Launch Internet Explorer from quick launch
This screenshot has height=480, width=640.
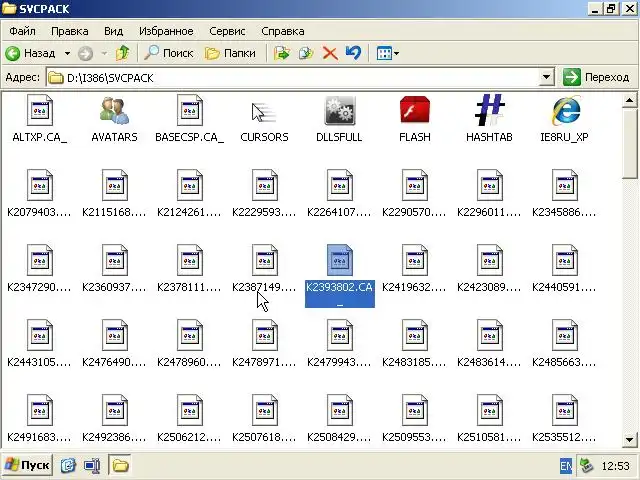click(x=68, y=465)
